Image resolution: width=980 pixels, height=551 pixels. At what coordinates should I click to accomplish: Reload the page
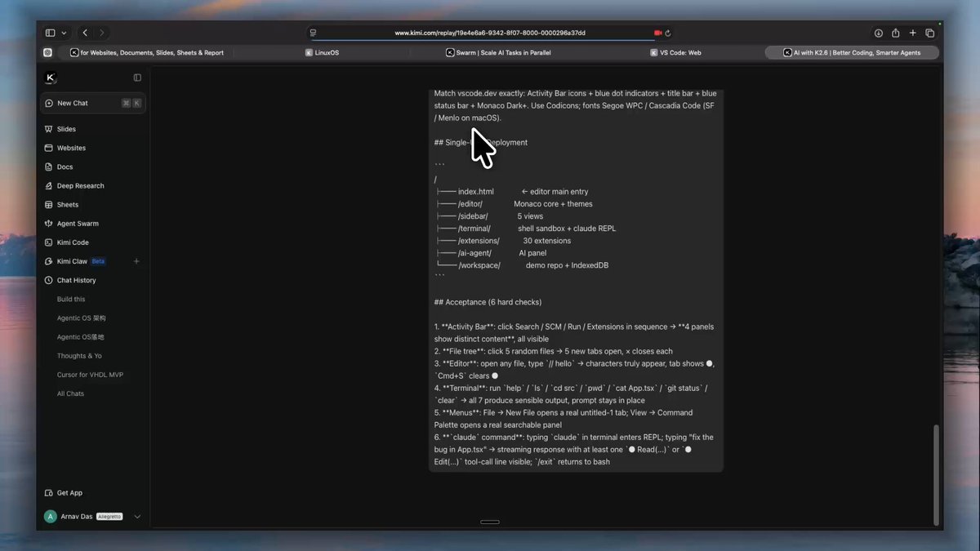click(668, 33)
